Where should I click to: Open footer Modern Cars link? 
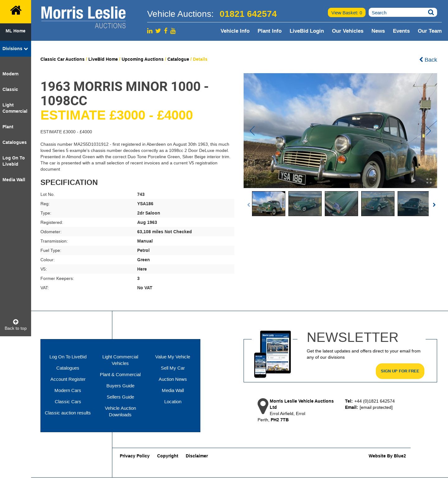pyautogui.click(x=68, y=390)
